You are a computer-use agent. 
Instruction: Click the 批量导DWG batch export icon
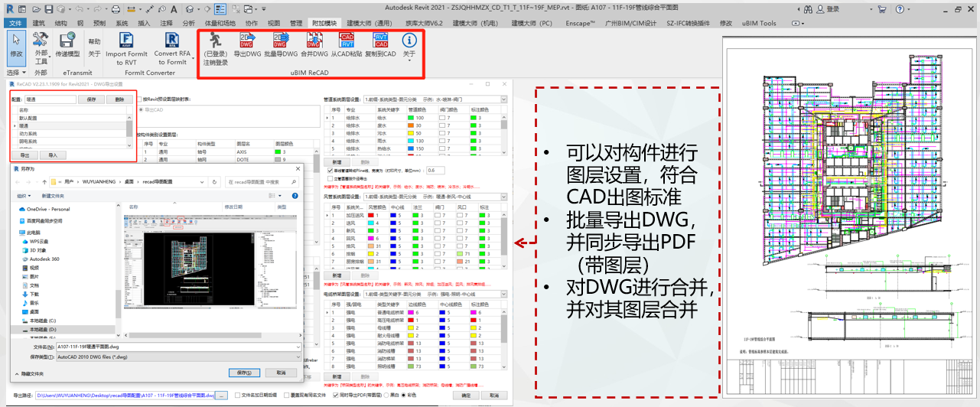280,41
